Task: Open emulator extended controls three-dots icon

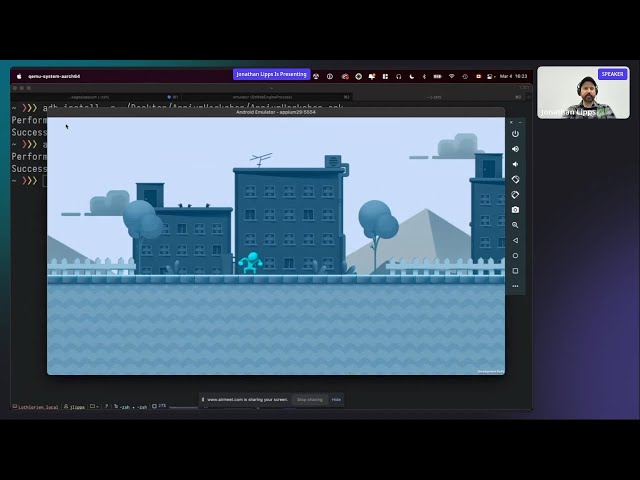Action: 515,286
